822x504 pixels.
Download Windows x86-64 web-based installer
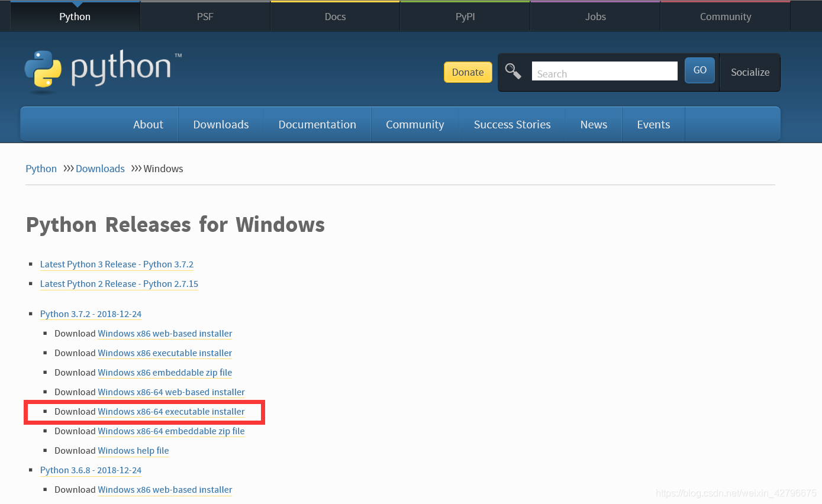click(x=171, y=392)
